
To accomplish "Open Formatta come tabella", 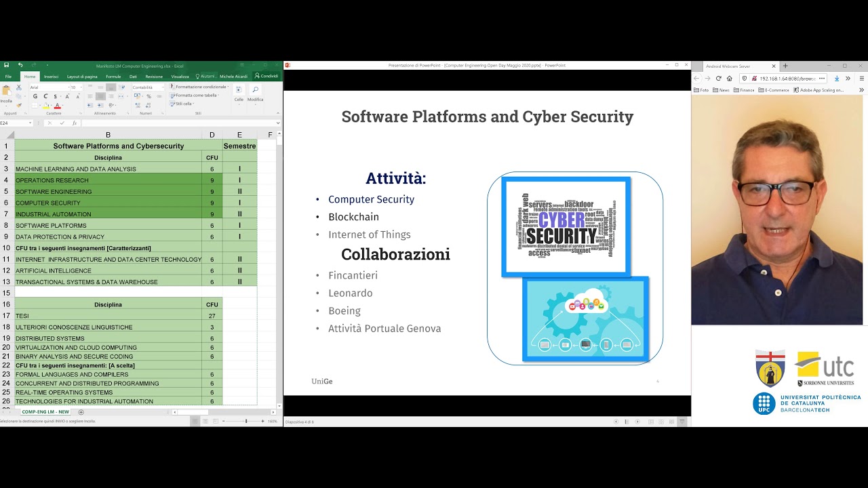I will pyautogui.click(x=195, y=96).
